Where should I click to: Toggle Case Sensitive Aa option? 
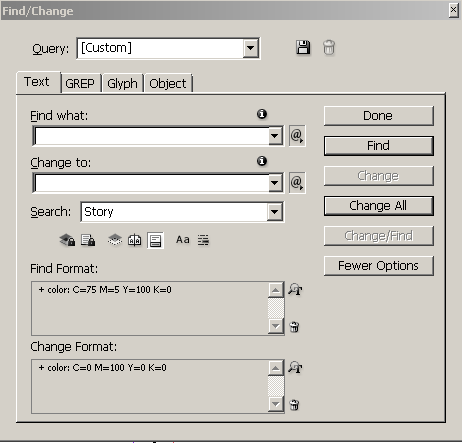pos(183,240)
